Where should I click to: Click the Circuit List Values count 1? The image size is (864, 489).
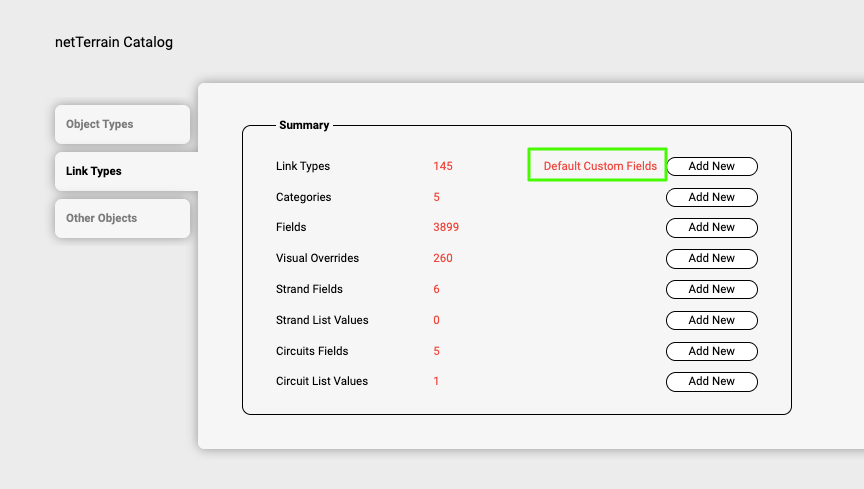[x=437, y=381]
